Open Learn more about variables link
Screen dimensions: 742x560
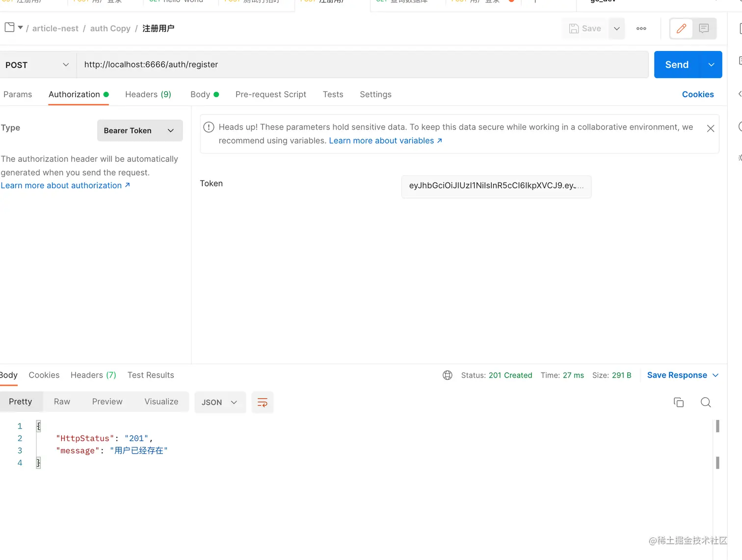pos(385,141)
